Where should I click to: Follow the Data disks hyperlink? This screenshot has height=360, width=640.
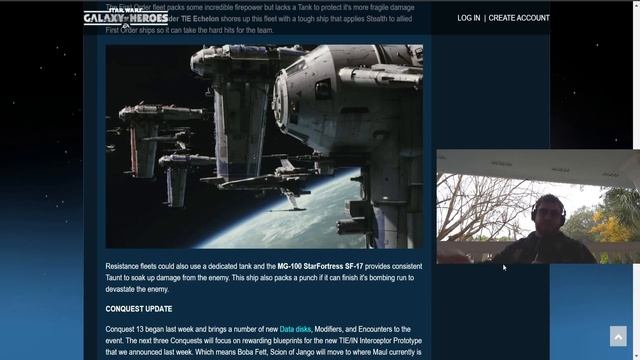click(295, 329)
